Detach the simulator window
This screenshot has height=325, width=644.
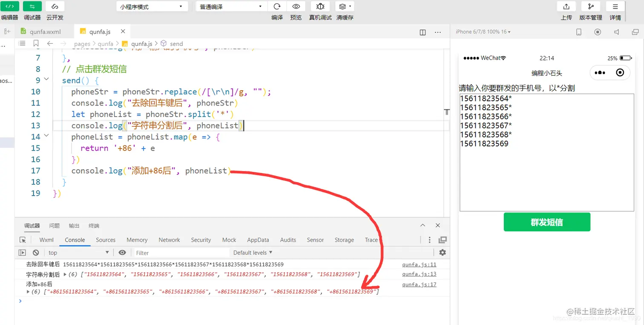click(x=635, y=32)
